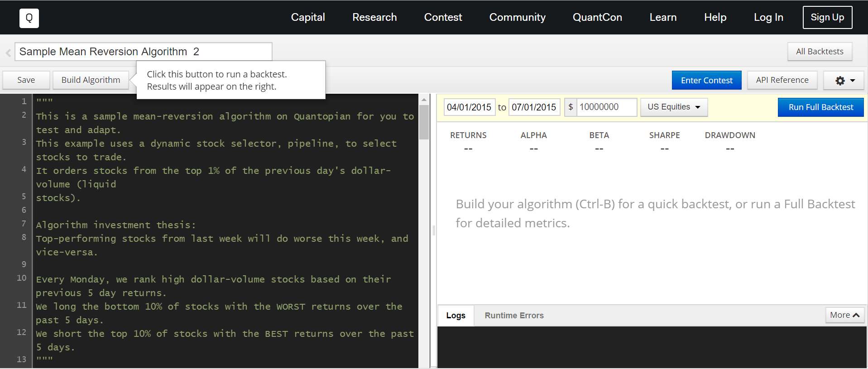The image size is (868, 369).
Task: Switch to the Logs tab
Action: (x=456, y=316)
